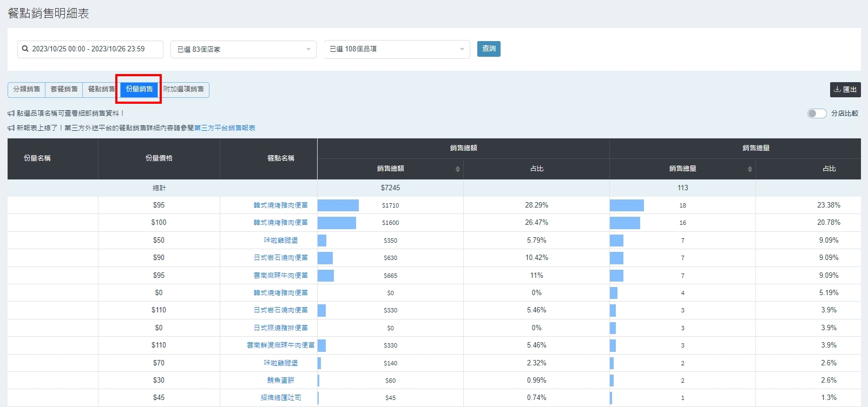Click the search magnifier icon in date field
This screenshot has height=407, width=868.
point(25,49)
